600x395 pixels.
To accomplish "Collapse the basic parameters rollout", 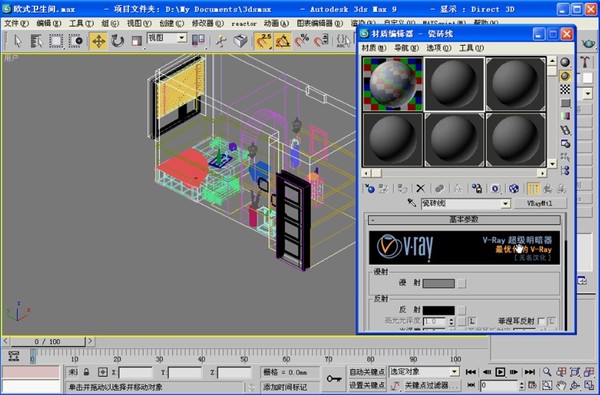I will pyautogui.click(x=465, y=219).
